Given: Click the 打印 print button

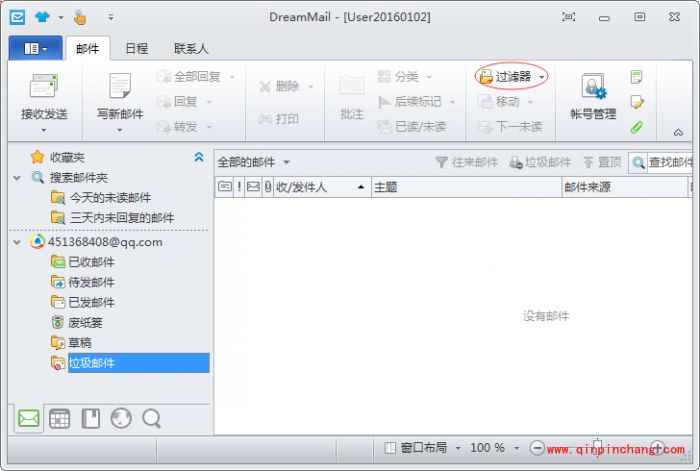Looking at the screenshot, I should pyautogui.click(x=279, y=119).
